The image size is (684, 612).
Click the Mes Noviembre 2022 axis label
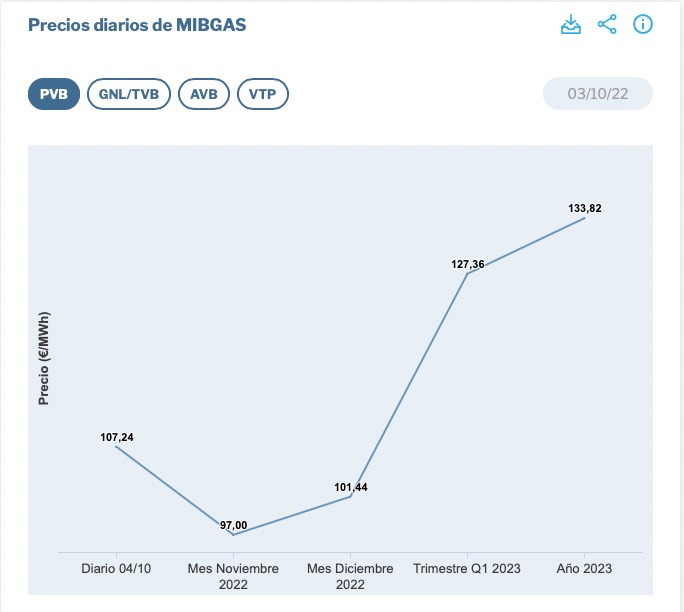coord(233,576)
